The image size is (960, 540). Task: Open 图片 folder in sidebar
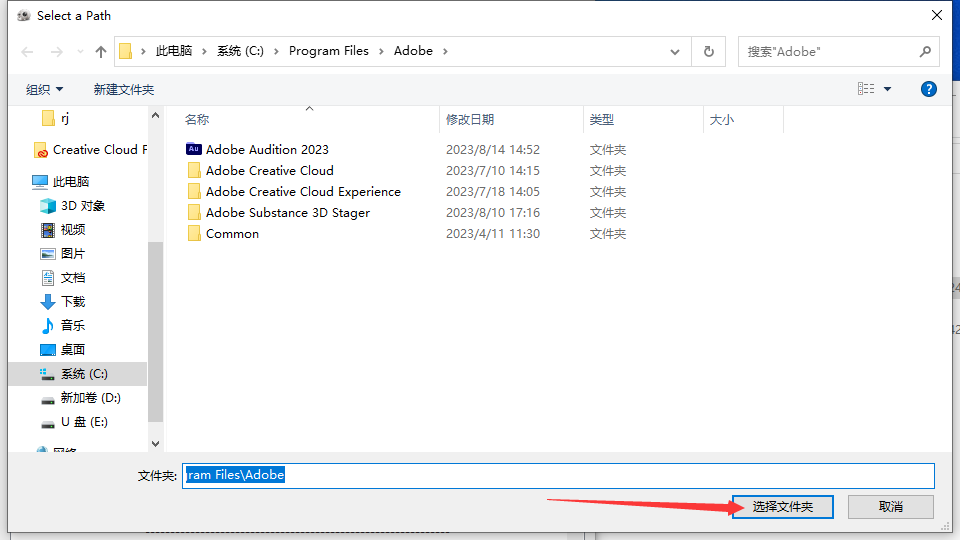(x=62, y=253)
